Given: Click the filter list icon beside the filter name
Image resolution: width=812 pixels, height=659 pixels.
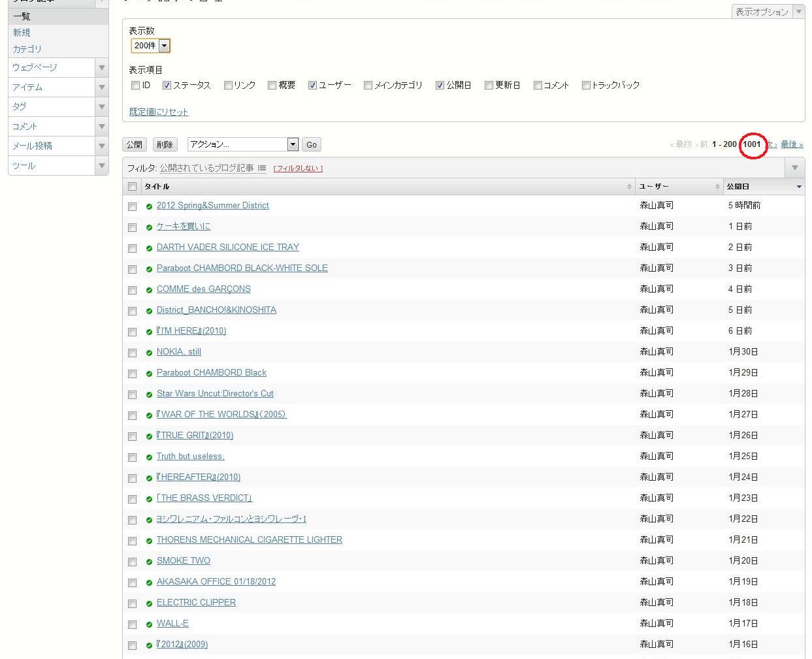Looking at the screenshot, I should 261,168.
